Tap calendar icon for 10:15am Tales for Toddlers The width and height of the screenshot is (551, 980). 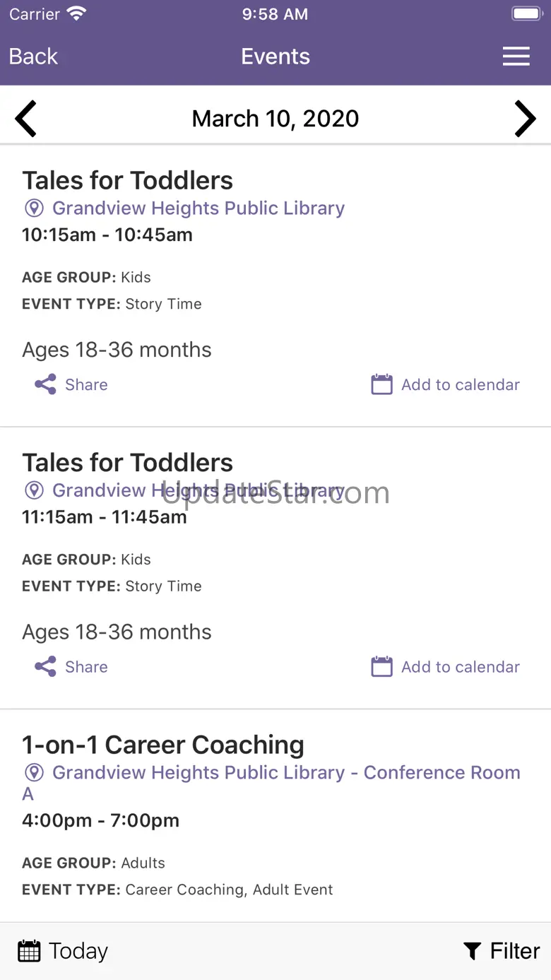[x=381, y=384]
